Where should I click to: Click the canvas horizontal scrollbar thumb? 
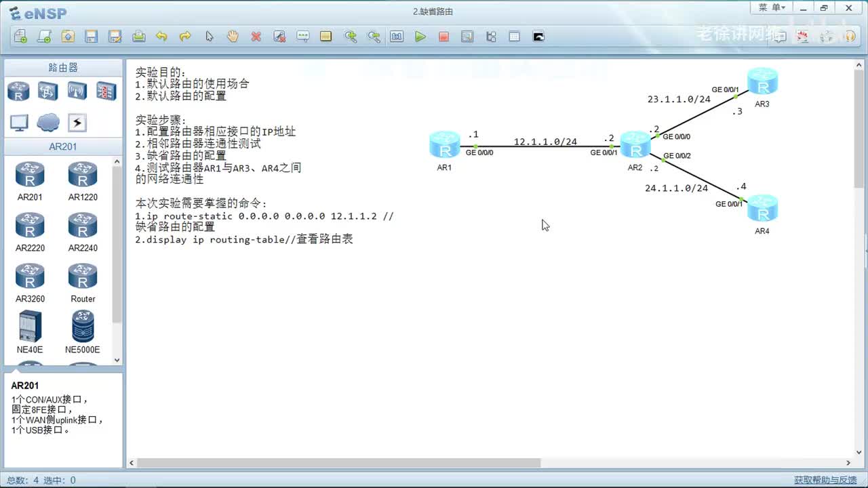(338, 463)
